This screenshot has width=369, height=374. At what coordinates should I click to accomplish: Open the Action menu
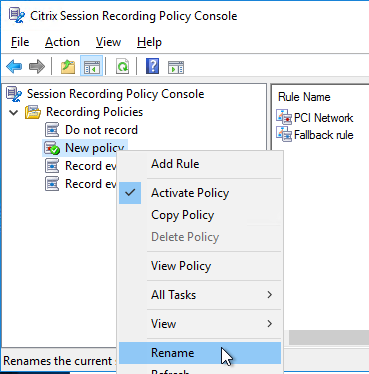62,42
